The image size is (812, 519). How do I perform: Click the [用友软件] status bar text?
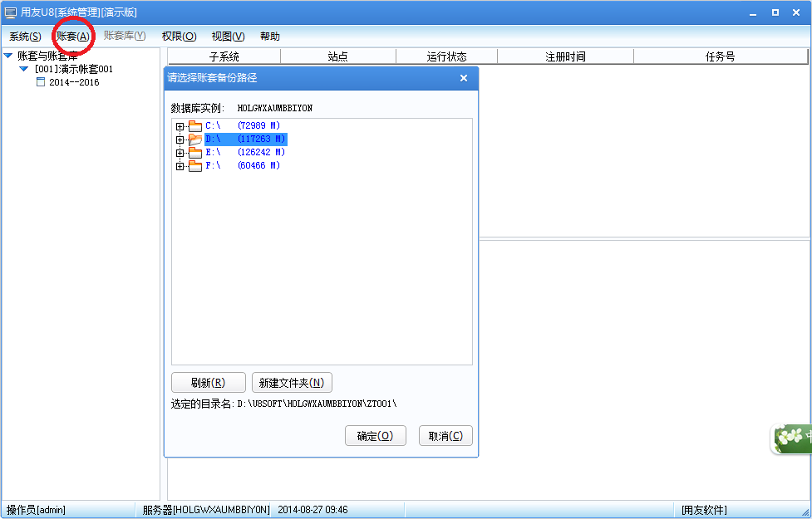click(704, 510)
